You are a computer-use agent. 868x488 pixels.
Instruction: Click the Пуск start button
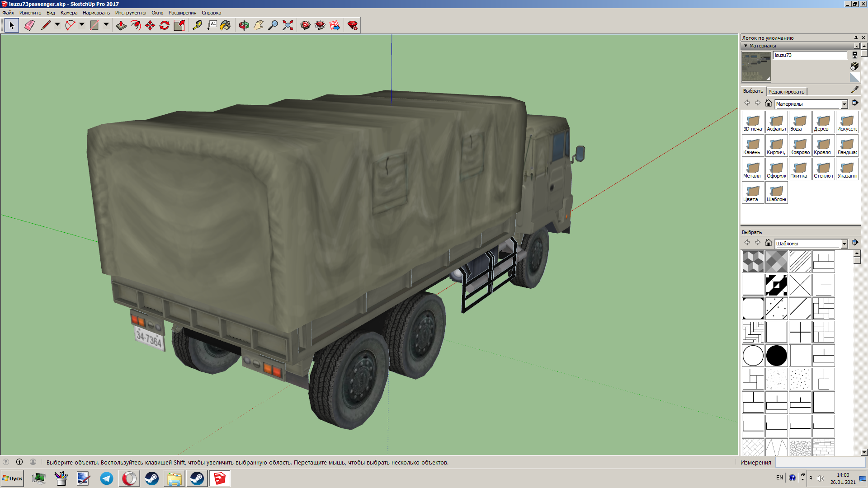(x=13, y=479)
